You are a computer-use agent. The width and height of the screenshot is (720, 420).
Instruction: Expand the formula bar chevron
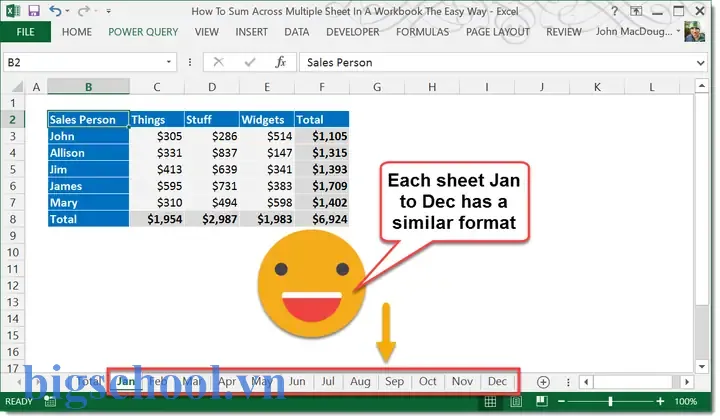[x=701, y=62]
